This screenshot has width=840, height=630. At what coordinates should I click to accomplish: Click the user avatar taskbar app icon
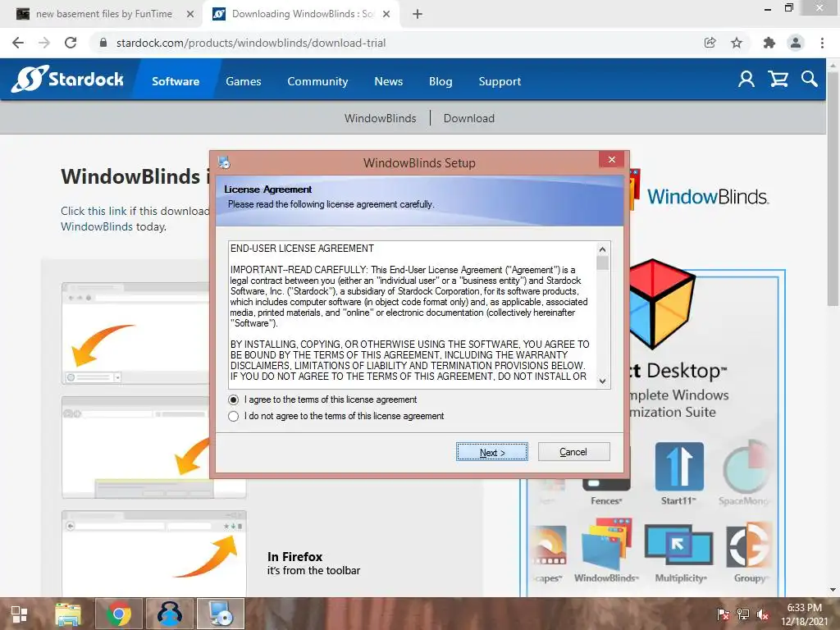[x=170, y=614]
